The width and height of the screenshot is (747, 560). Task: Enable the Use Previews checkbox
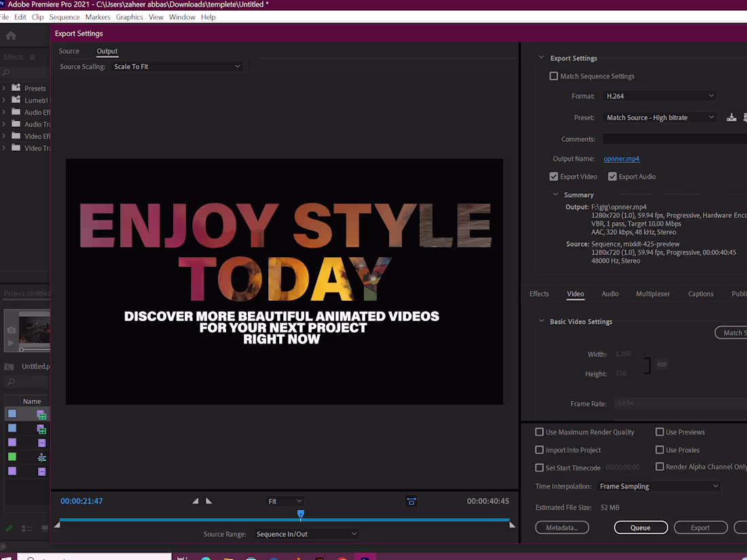[660, 432]
